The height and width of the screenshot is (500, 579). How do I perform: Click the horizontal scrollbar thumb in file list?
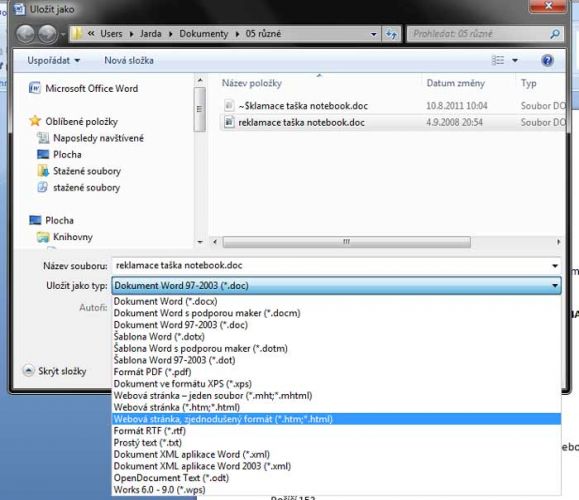pyautogui.click(x=346, y=242)
